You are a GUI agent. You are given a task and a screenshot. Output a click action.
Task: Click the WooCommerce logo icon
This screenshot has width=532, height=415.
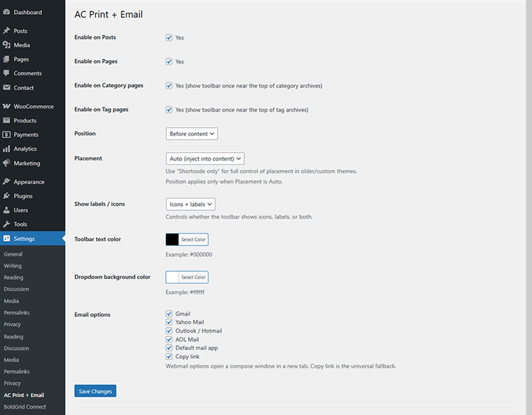[x=7, y=107]
